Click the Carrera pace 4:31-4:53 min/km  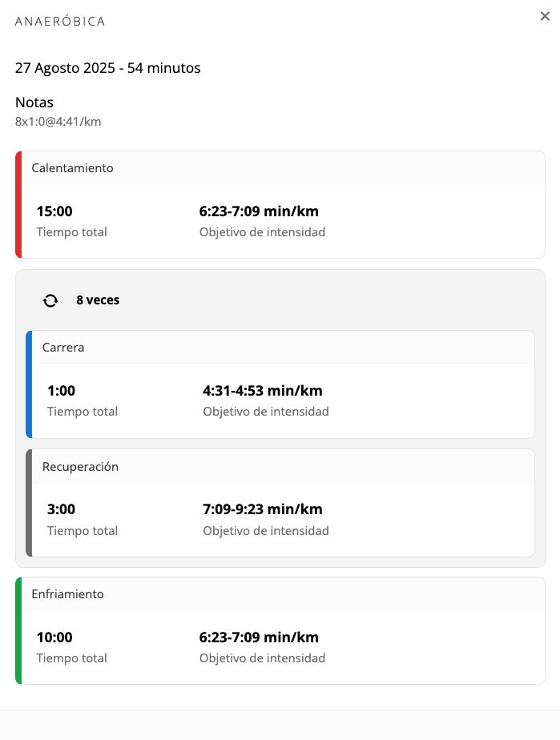[263, 391]
